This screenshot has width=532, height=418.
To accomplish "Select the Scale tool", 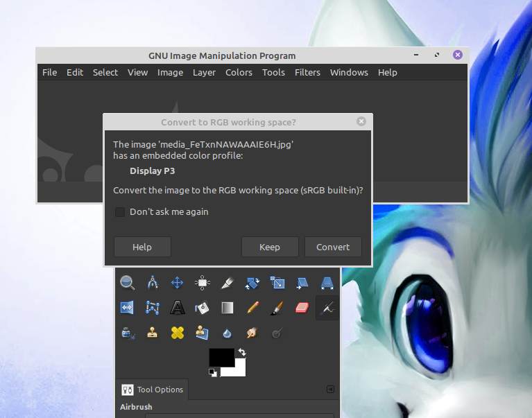I will [277, 282].
